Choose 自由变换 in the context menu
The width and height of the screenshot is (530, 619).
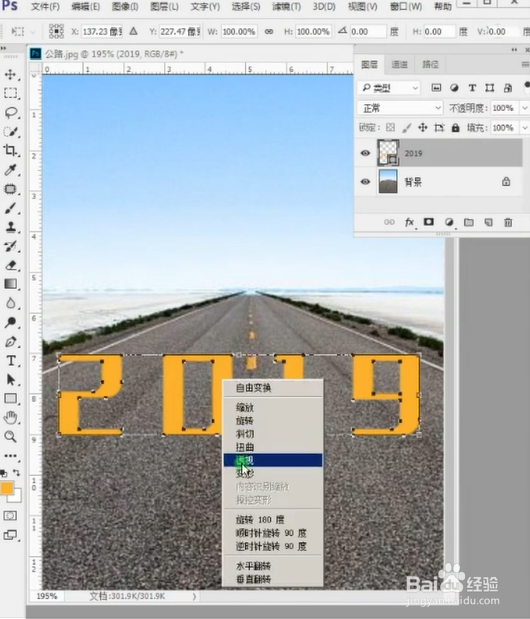tap(273, 388)
